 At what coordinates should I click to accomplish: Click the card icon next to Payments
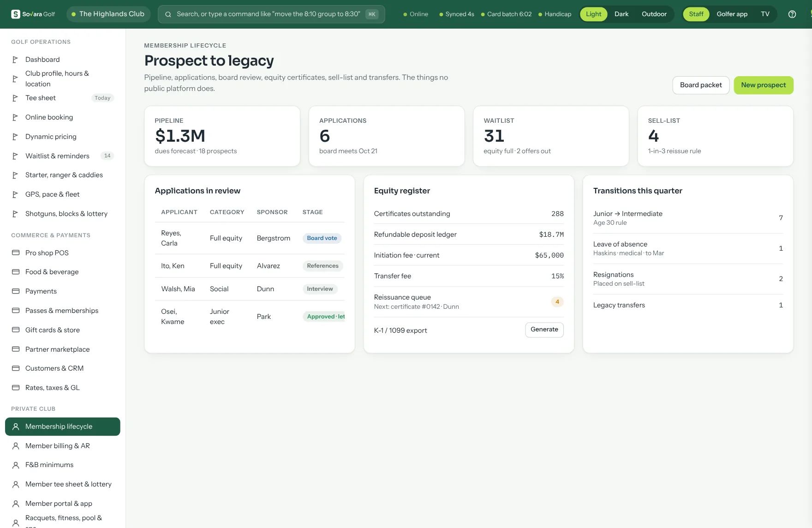[x=16, y=291]
